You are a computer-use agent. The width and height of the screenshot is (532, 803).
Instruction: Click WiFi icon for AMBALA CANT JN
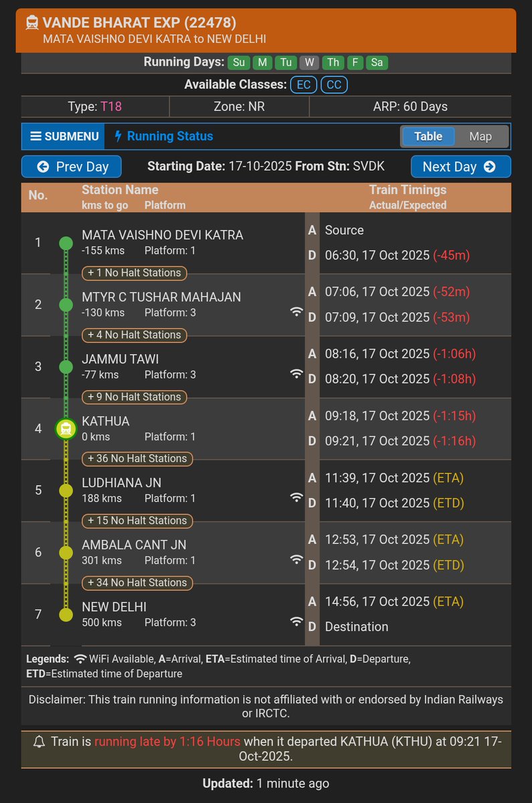tap(296, 559)
